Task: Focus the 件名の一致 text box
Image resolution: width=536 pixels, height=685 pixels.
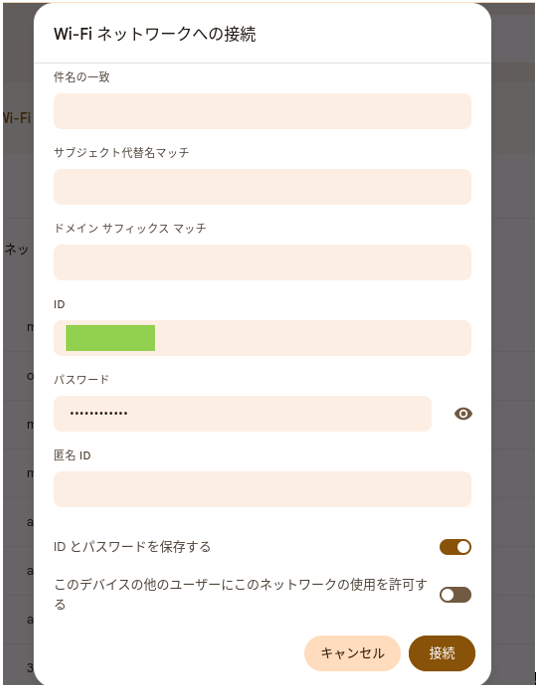Action: click(x=262, y=111)
